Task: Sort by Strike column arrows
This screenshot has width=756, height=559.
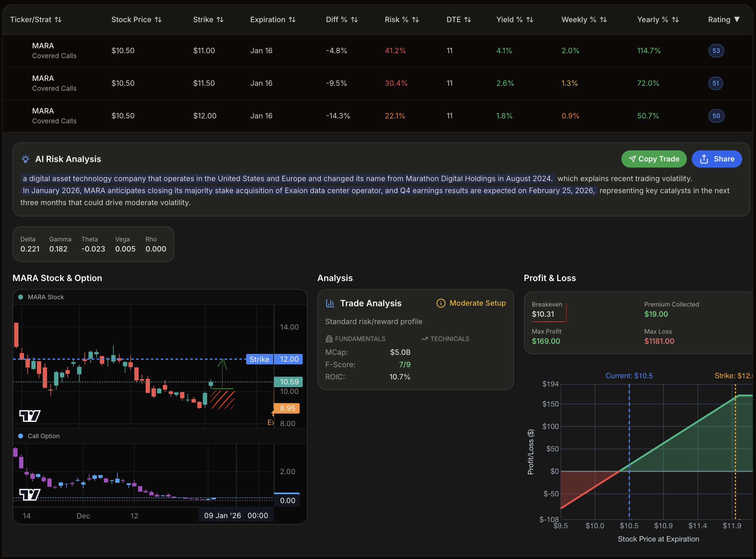Action: point(220,20)
